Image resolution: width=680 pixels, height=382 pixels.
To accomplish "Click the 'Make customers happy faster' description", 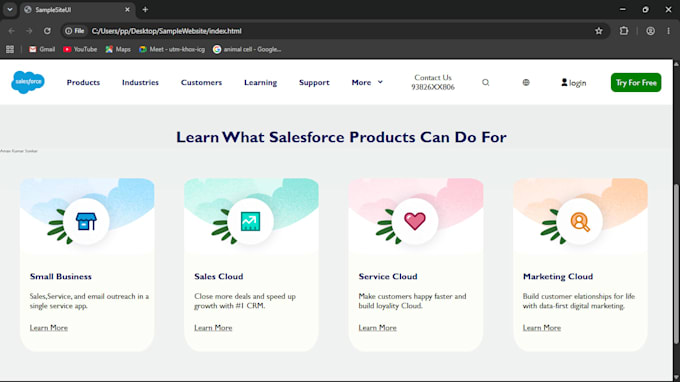I will click(x=412, y=301).
